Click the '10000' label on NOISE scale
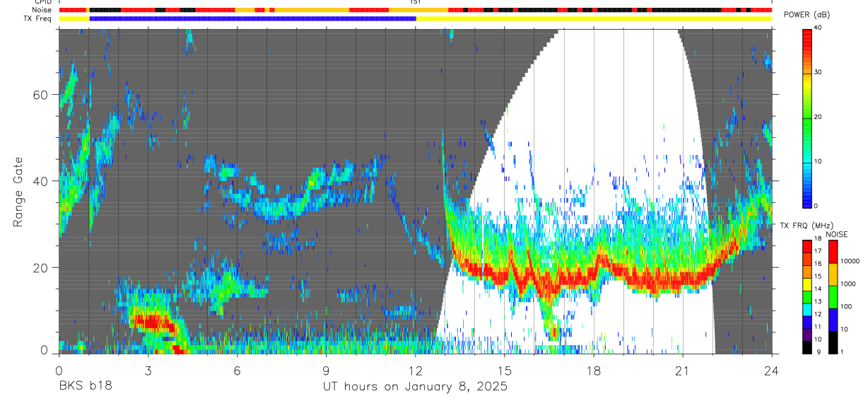This screenshot has width=868, height=401. [850, 261]
